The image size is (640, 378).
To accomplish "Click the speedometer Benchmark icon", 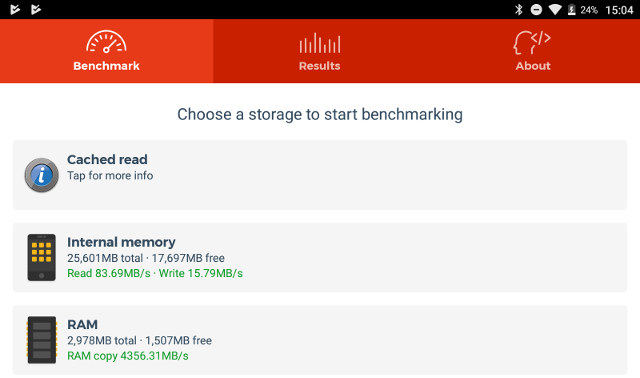I will (106, 42).
